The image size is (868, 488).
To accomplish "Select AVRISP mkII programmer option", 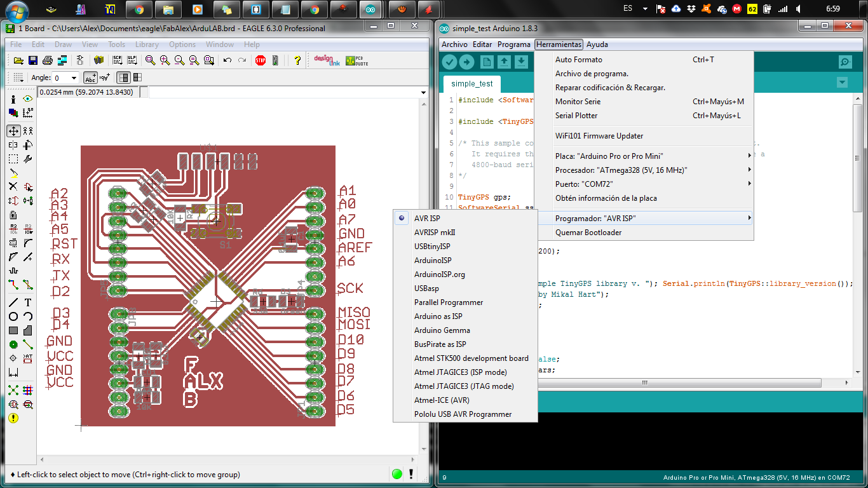I will pyautogui.click(x=466, y=233).
